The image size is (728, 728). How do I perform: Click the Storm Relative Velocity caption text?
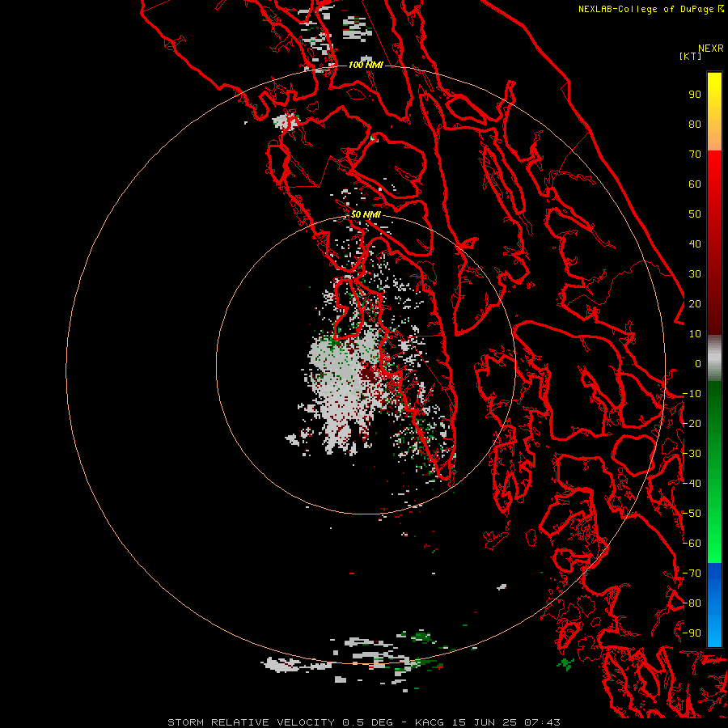364,722
